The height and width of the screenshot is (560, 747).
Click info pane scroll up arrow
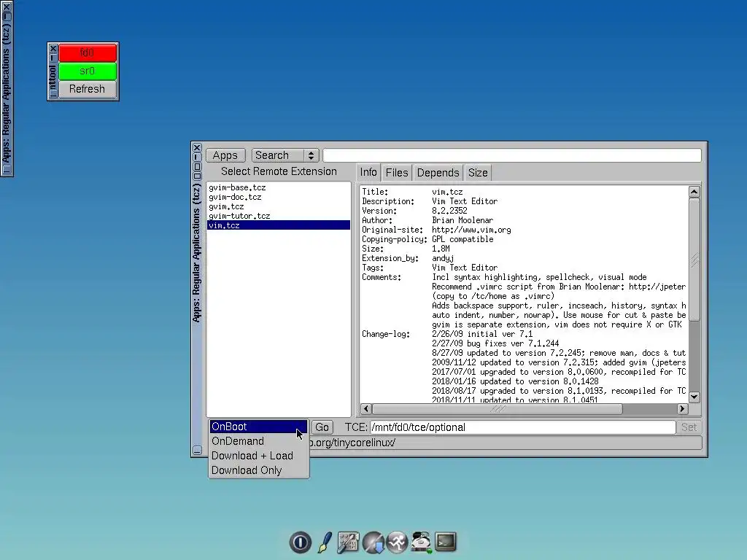[x=694, y=192]
